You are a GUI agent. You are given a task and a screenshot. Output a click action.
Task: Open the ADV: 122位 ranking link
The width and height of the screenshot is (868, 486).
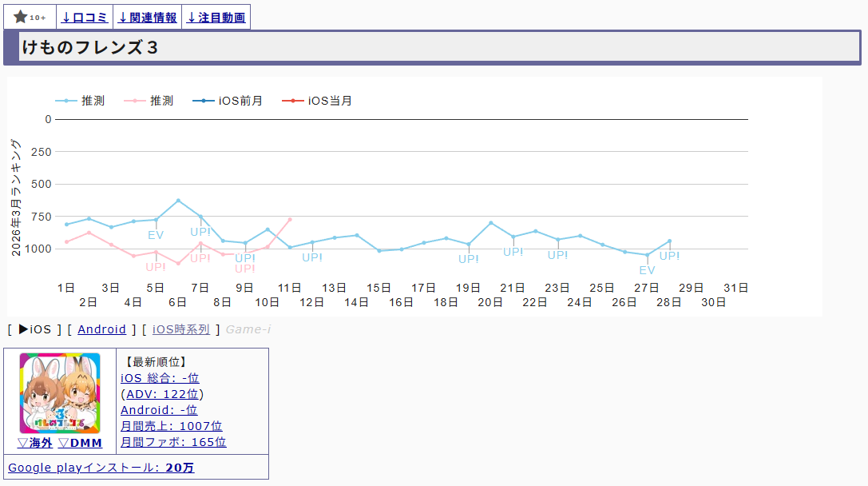(x=162, y=394)
